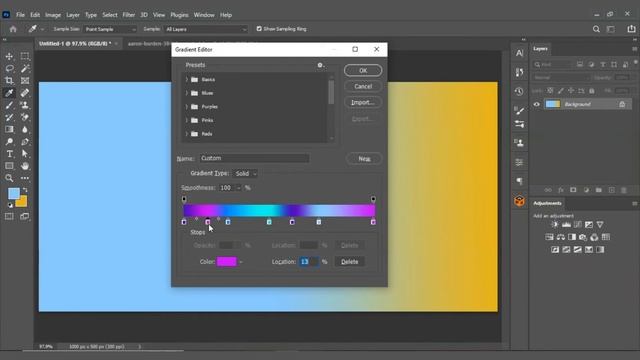Click the Search icon in options bar
Image resolution: width=640 pixels, height=360 pixels.
tap(596, 29)
